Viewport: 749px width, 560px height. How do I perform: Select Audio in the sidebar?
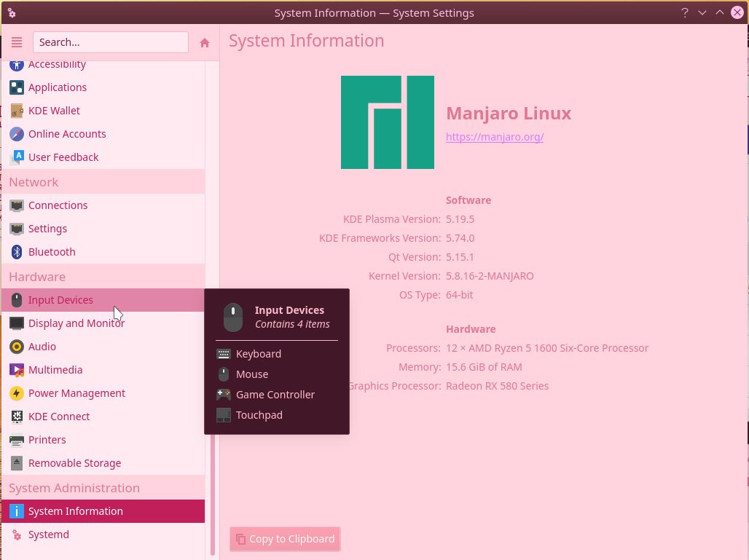click(103, 347)
